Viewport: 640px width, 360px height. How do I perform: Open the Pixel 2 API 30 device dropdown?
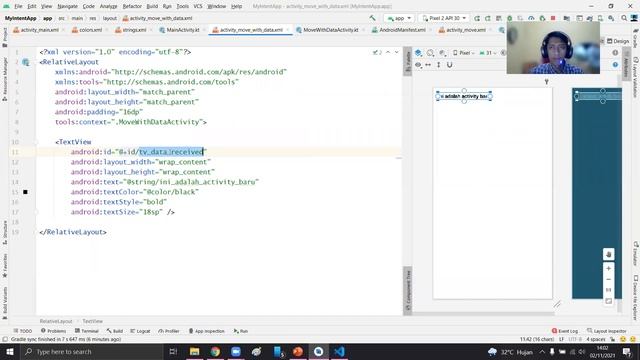tap(444, 18)
